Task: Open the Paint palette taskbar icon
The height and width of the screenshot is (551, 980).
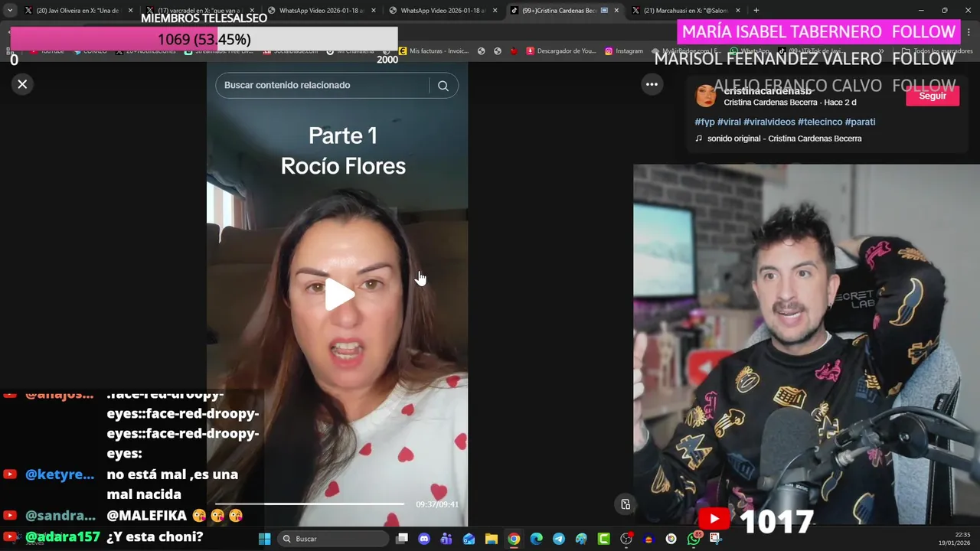Action: (581, 539)
